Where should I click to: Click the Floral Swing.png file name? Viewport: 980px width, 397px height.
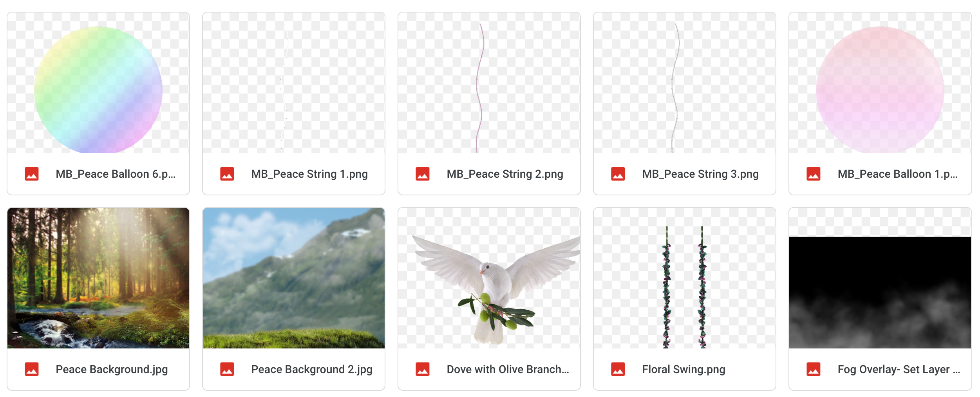tap(683, 369)
